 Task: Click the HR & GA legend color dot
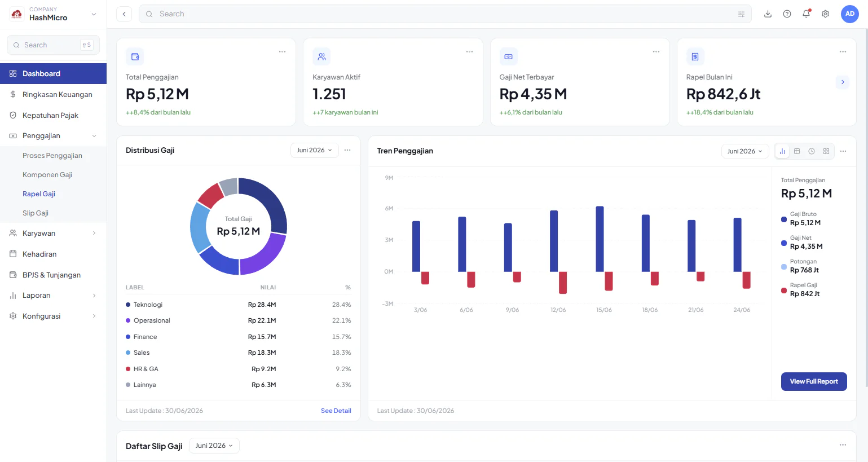(128, 369)
